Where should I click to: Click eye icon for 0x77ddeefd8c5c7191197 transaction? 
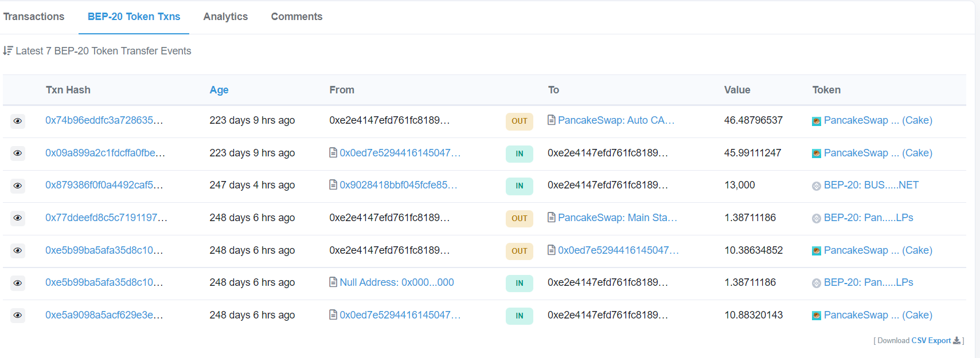(18, 218)
